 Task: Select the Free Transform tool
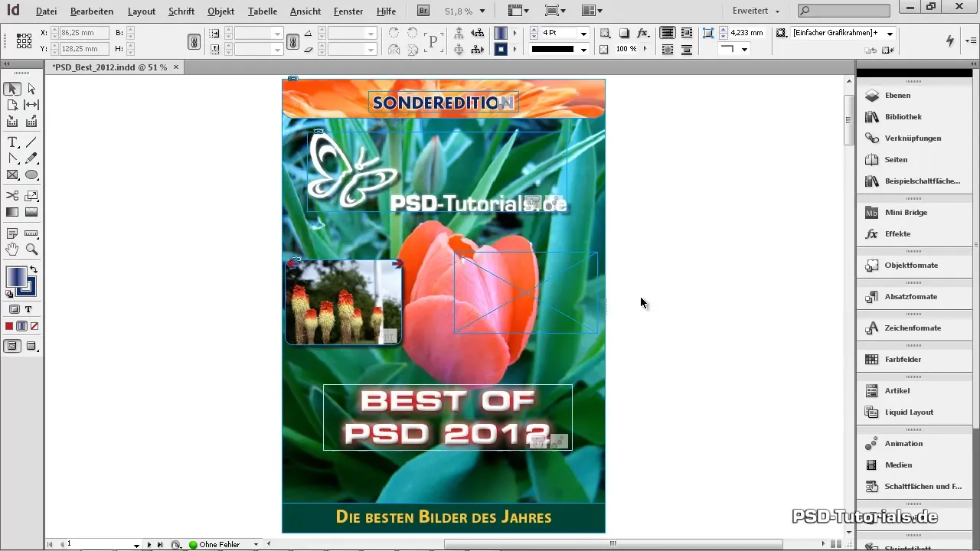31,196
